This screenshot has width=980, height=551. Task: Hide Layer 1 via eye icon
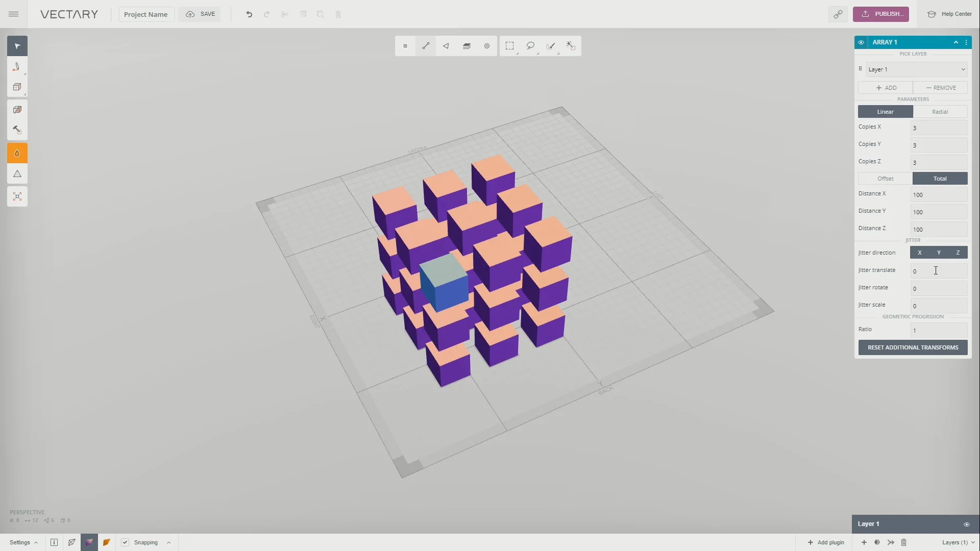click(966, 524)
